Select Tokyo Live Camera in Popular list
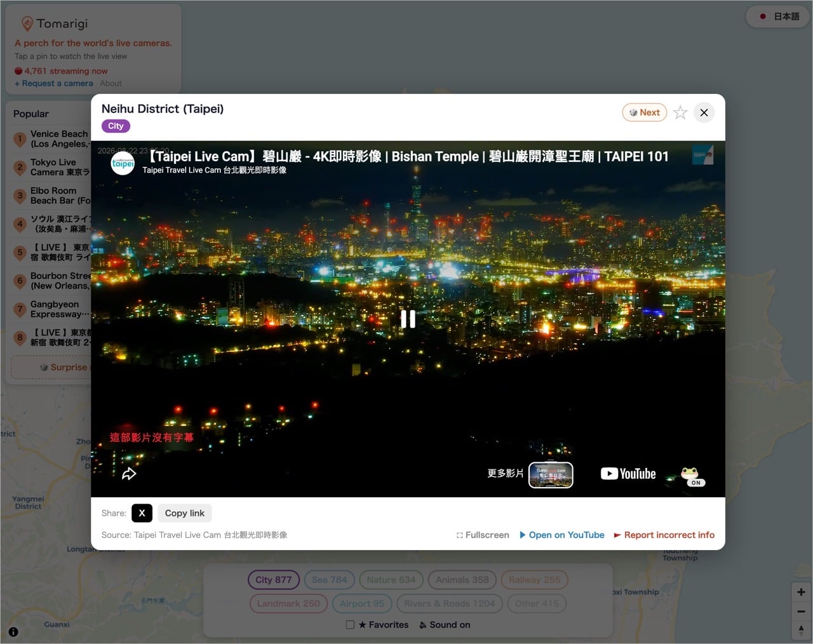Image resolution: width=813 pixels, height=644 pixels. coord(52,167)
